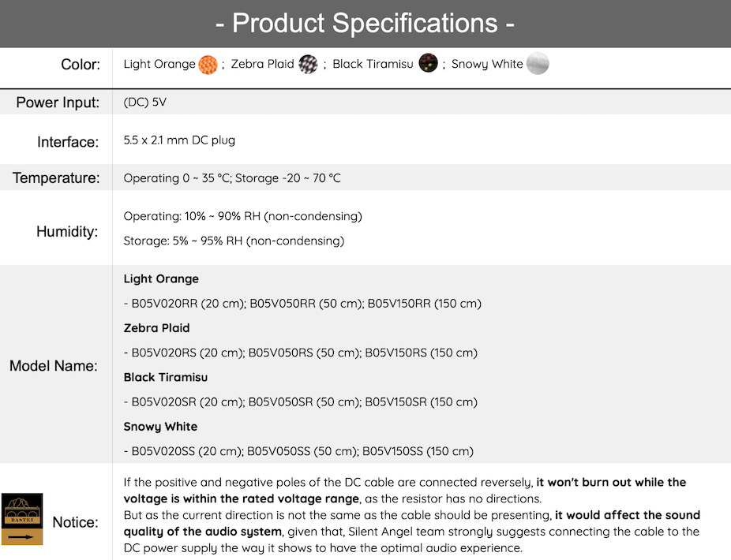
Task: Select the Zebra Plaid pattern swatch
Action: 308,64
